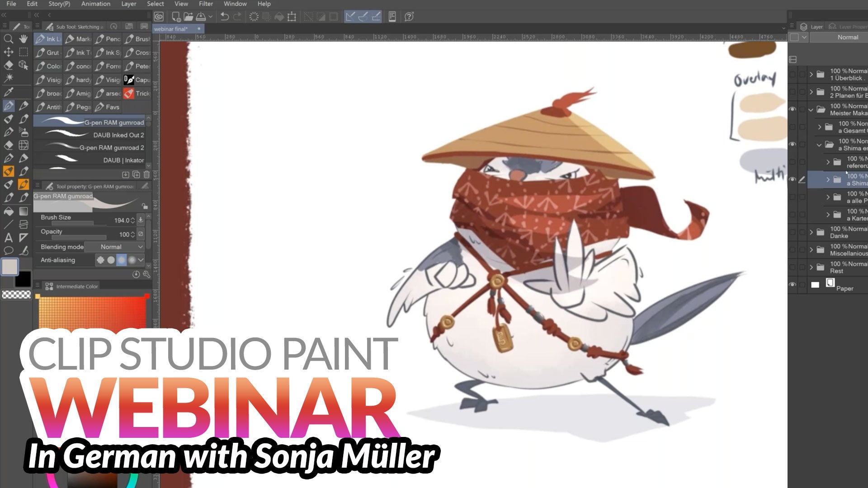Click the New document icon
Image resolution: width=868 pixels, height=488 pixels.
(176, 17)
